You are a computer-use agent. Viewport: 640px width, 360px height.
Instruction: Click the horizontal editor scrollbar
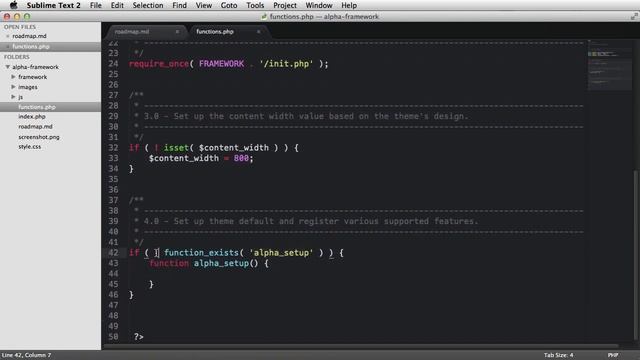pyautogui.click(x=361, y=346)
